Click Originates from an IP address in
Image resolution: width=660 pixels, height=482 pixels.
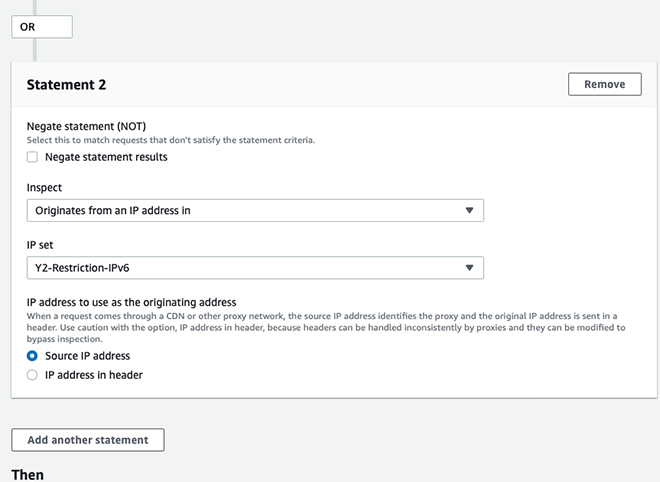113,210
